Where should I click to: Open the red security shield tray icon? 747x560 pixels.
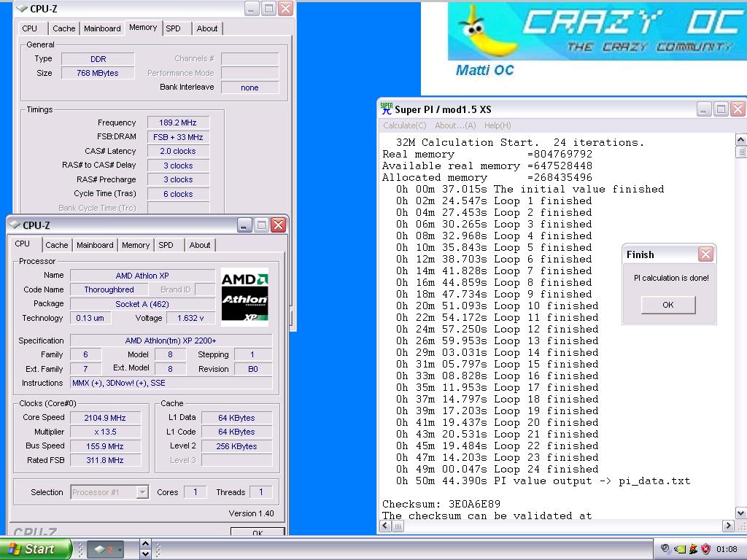[706, 549]
